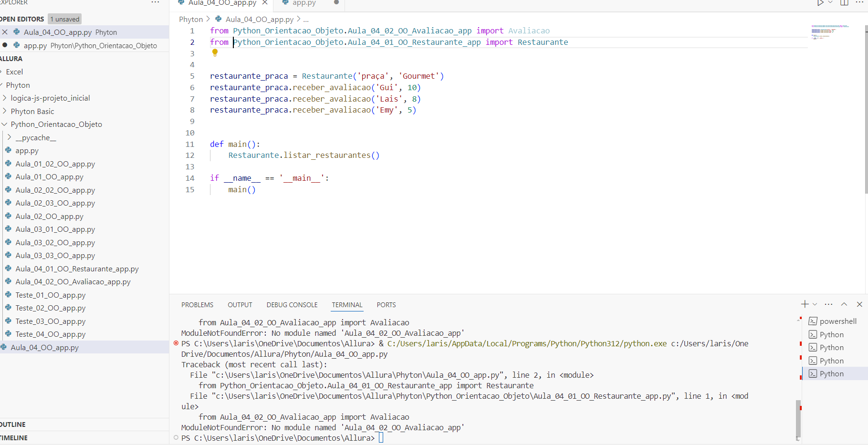Viewport: 868px width, 445px height.
Task: Switch to the PORTS panel tab
Action: [386, 305]
